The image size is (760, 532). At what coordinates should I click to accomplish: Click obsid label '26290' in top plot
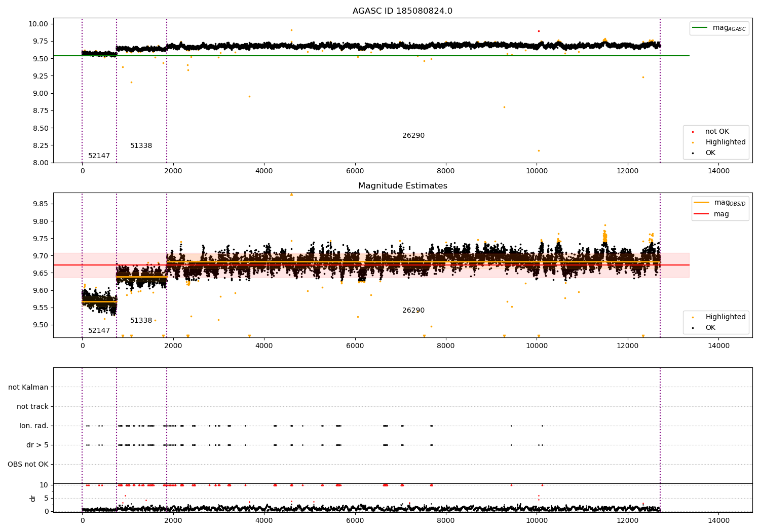click(x=413, y=136)
